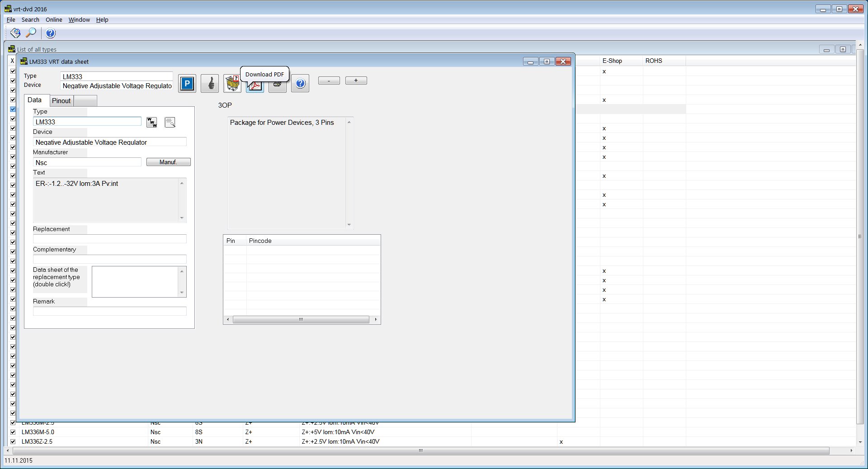Open the shopping cart E-Shop icon

pos(232,84)
